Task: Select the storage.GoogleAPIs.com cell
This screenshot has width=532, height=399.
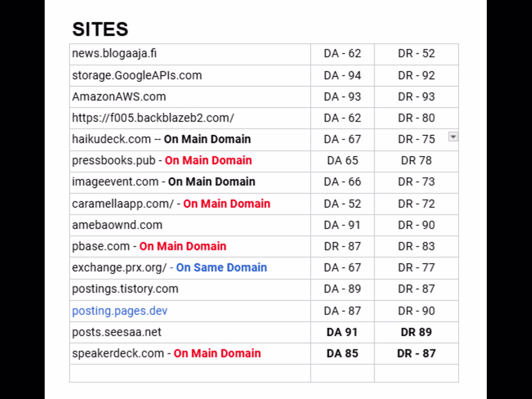Action: 137,76
